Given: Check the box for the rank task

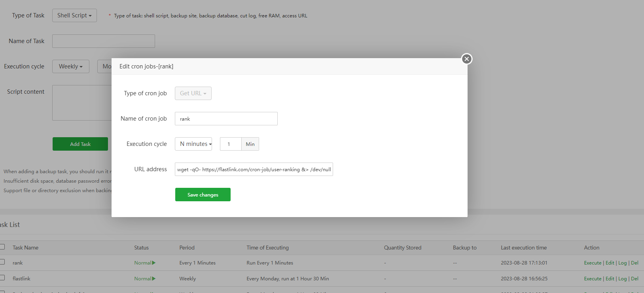Looking at the screenshot, I should pos(2,262).
